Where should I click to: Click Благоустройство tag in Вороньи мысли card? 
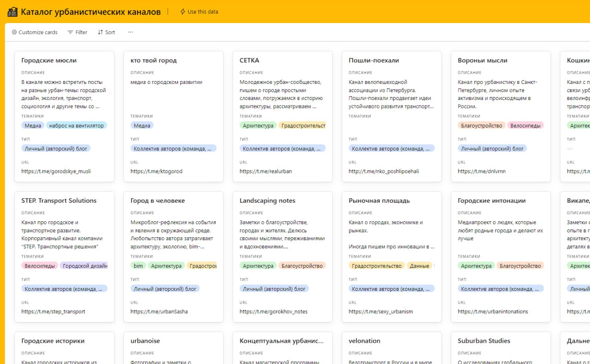(482, 125)
